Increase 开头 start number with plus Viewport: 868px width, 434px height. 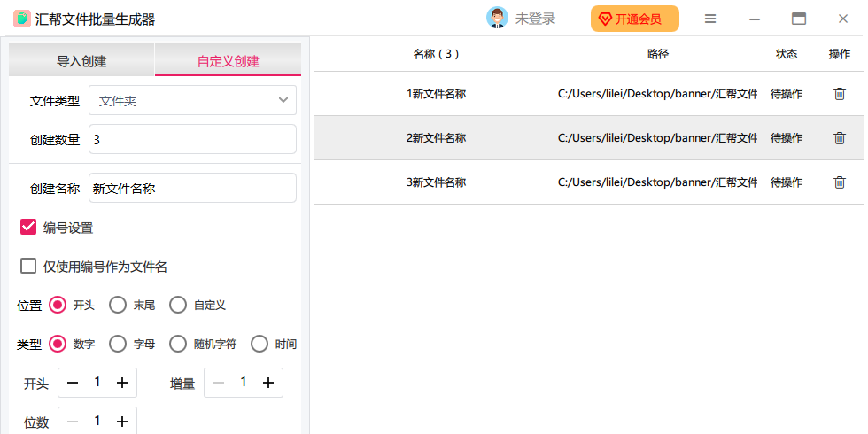click(x=122, y=383)
